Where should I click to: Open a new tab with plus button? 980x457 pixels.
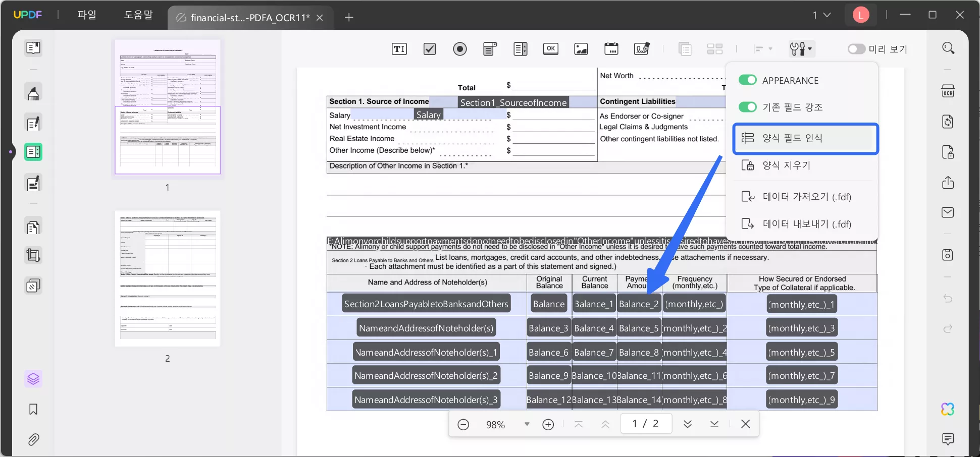(x=349, y=18)
